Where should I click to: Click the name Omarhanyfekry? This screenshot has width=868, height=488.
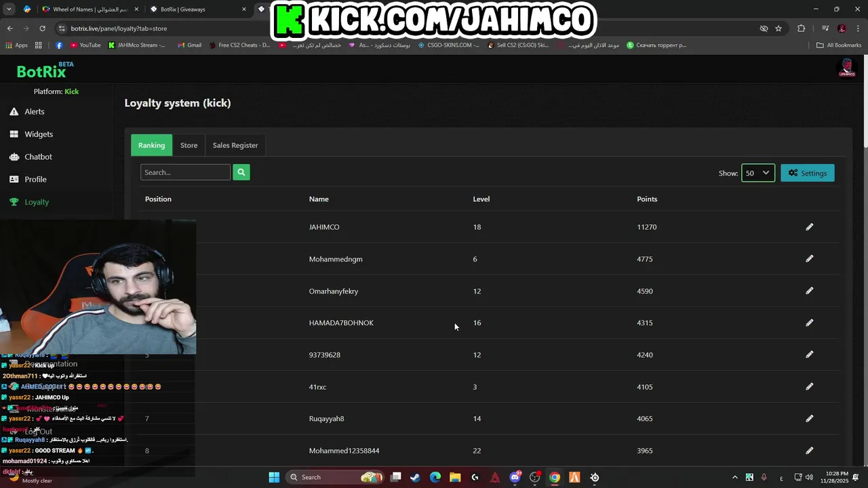click(334, 291)
